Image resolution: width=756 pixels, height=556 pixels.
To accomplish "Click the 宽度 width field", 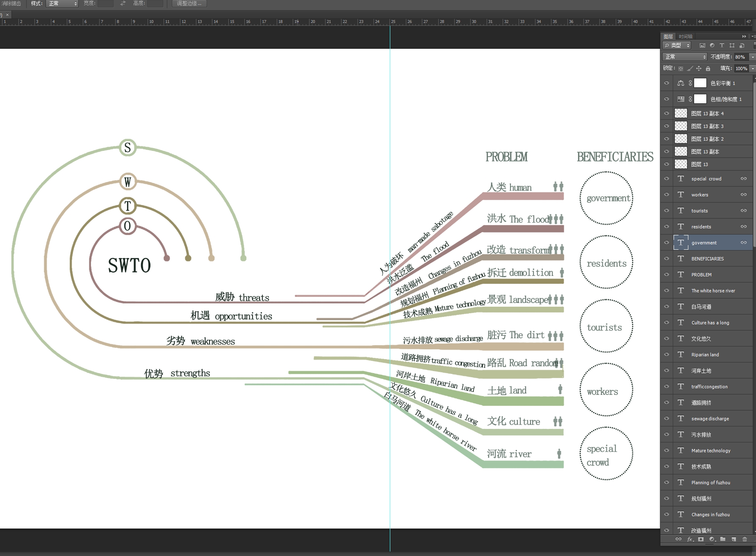I will click(x=105, y=3).
